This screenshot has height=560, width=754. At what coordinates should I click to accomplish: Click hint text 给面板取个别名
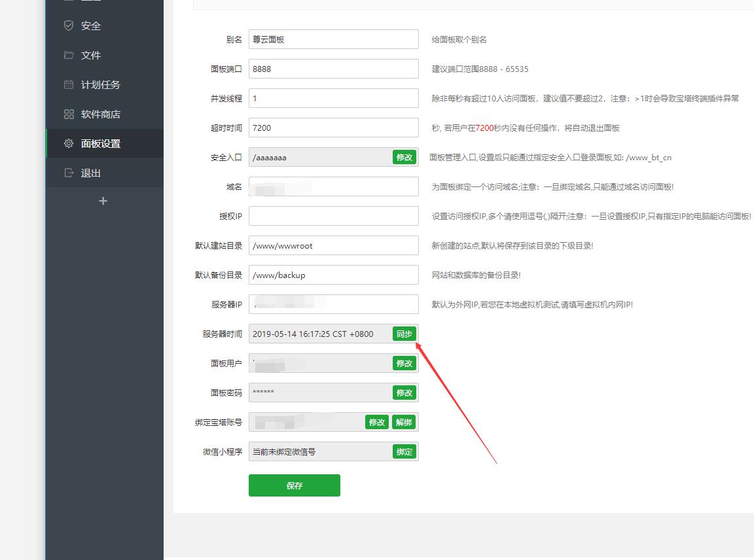coord(459,39)
